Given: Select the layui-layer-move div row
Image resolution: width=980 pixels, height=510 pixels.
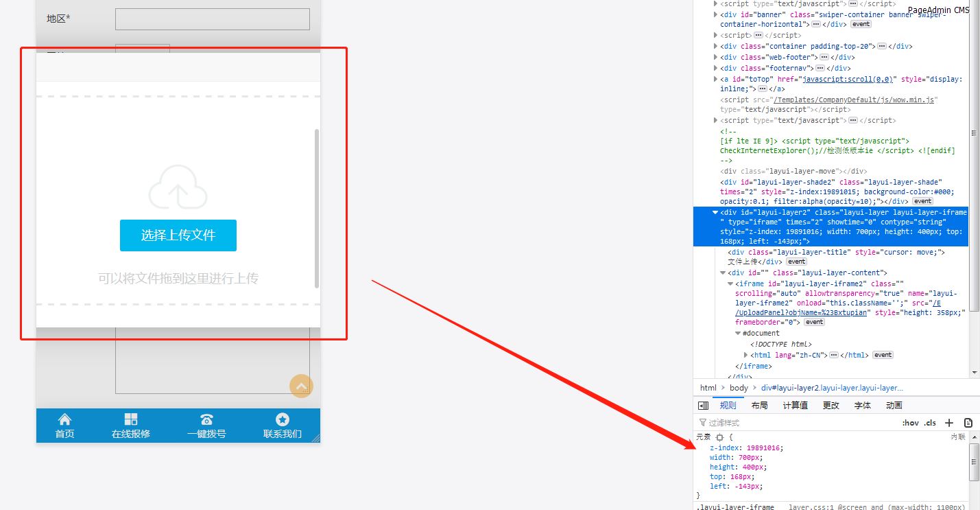Looking at the screenshot, I should [793, 171].
